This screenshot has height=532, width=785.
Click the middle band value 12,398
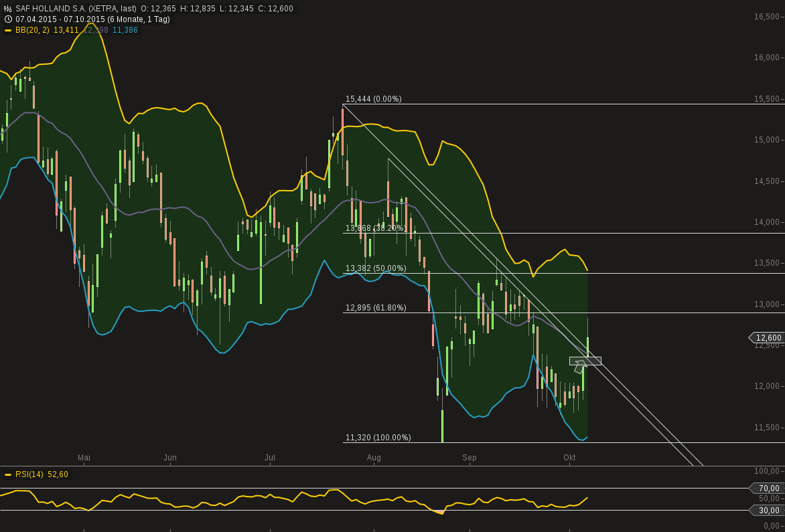[95, 31]
